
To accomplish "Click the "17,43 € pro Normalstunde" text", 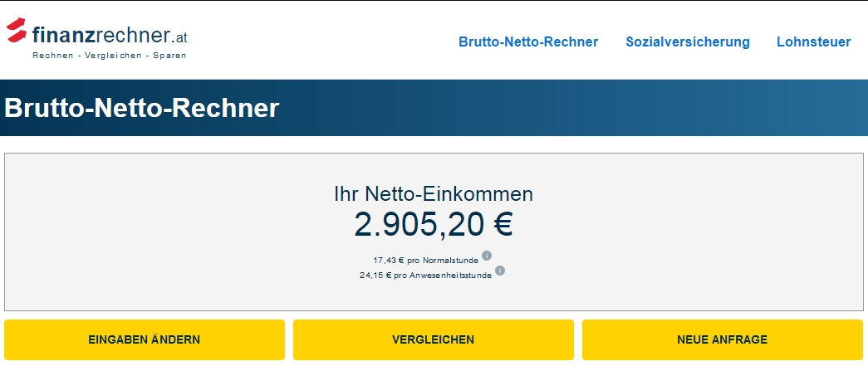I will (426, 261).
